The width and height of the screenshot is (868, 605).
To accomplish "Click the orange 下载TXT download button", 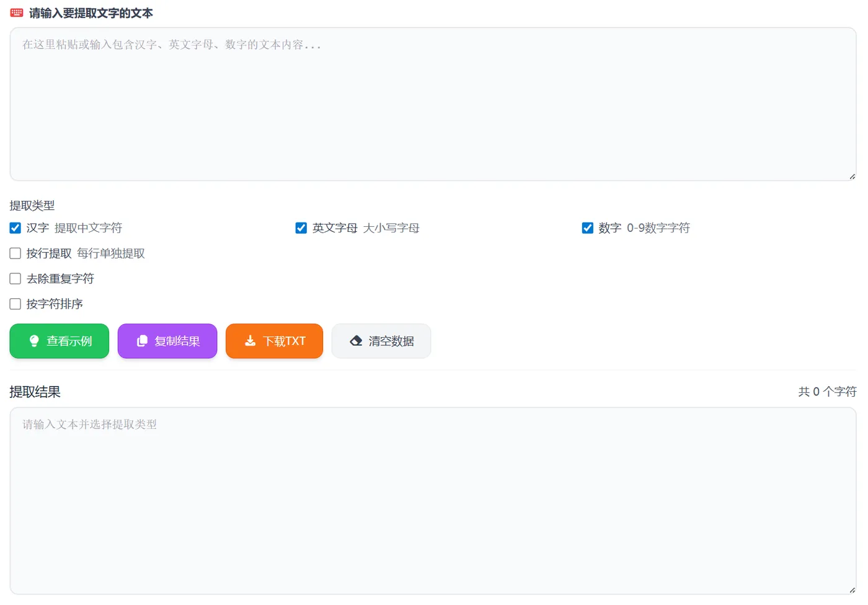I will click(274, 341).
